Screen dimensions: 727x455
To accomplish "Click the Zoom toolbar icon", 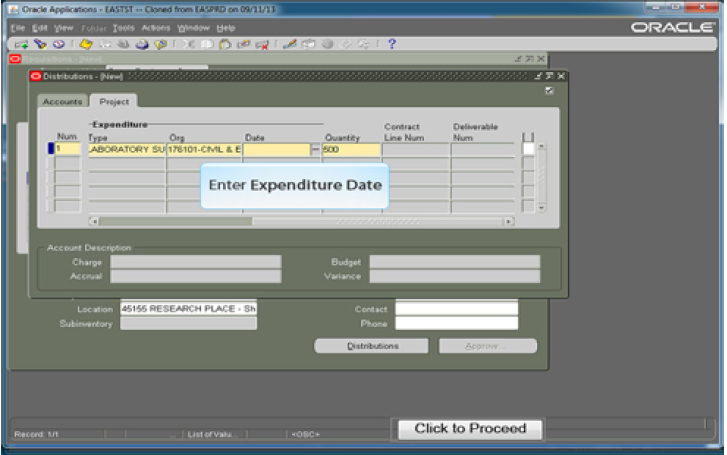I will 308,44.
